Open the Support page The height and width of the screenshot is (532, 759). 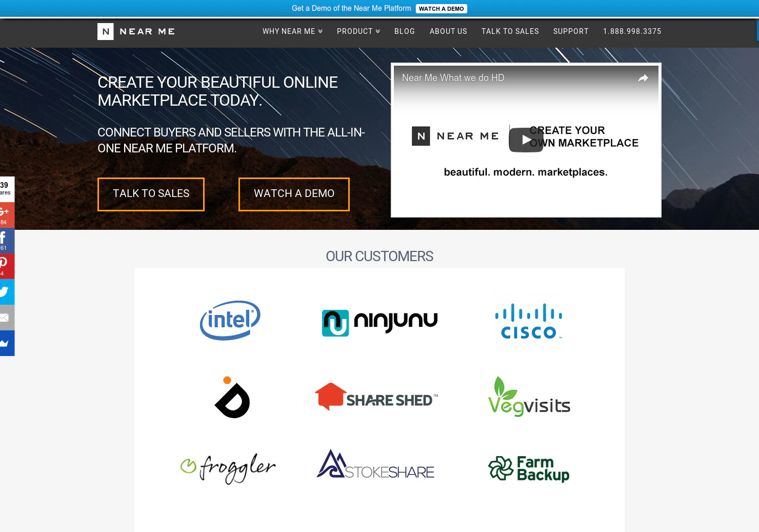click(x=571, y=31)
